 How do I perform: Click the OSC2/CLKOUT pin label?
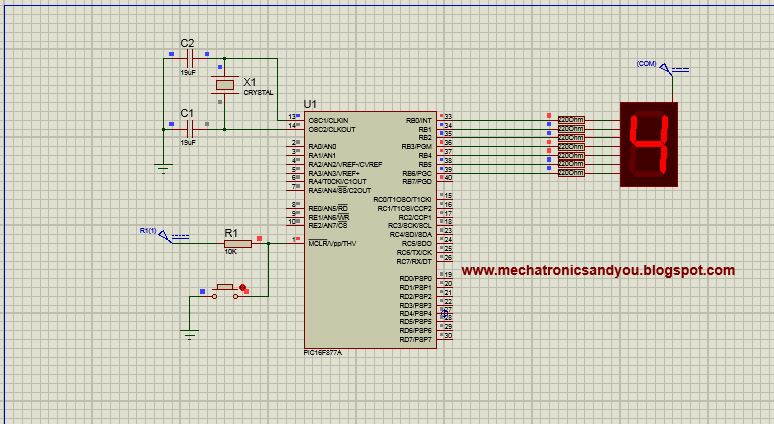coord(332,129)
